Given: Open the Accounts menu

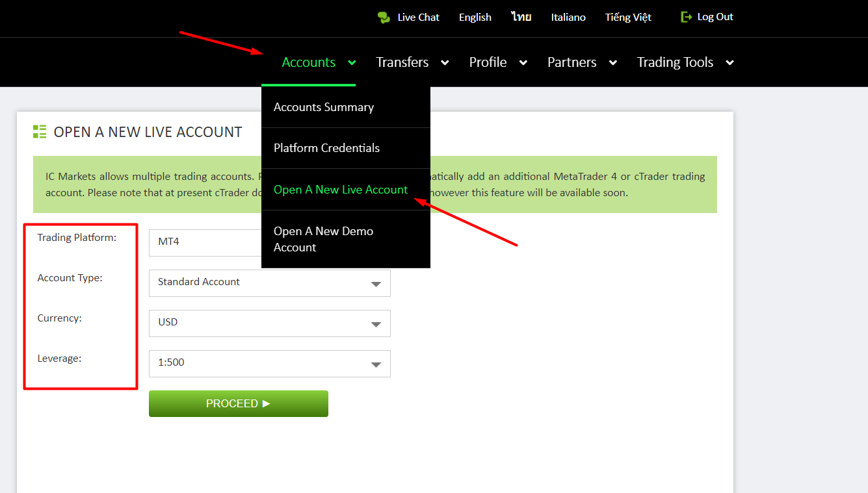Looking at the screenshot, I should [x=308, y=62].
